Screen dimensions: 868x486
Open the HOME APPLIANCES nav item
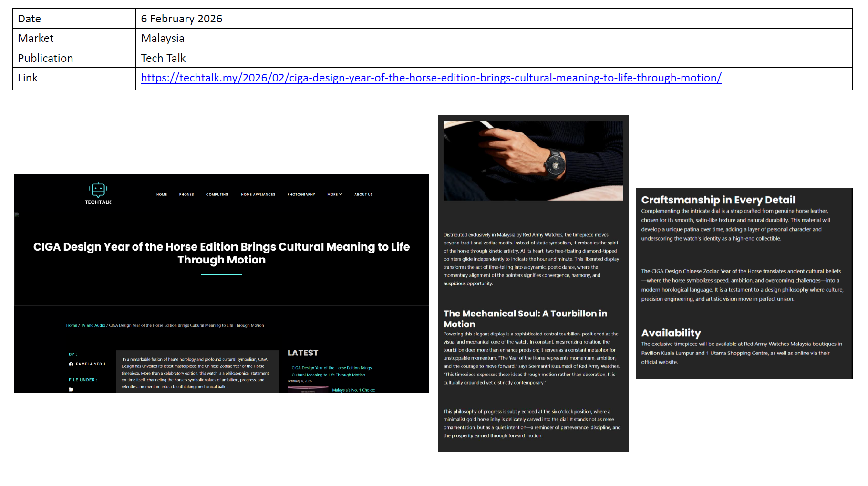[x=258, y=194]
